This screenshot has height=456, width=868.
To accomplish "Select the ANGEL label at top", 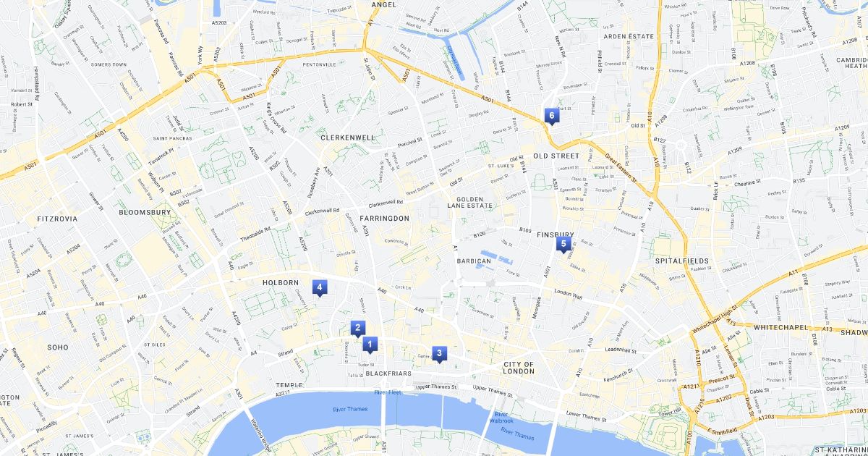I will (385, 4).
